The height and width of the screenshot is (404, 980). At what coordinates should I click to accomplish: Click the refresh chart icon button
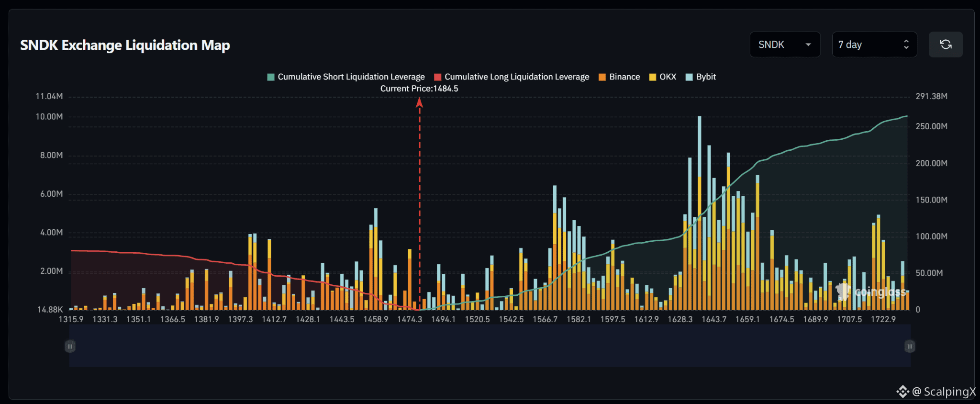[946, 45]
